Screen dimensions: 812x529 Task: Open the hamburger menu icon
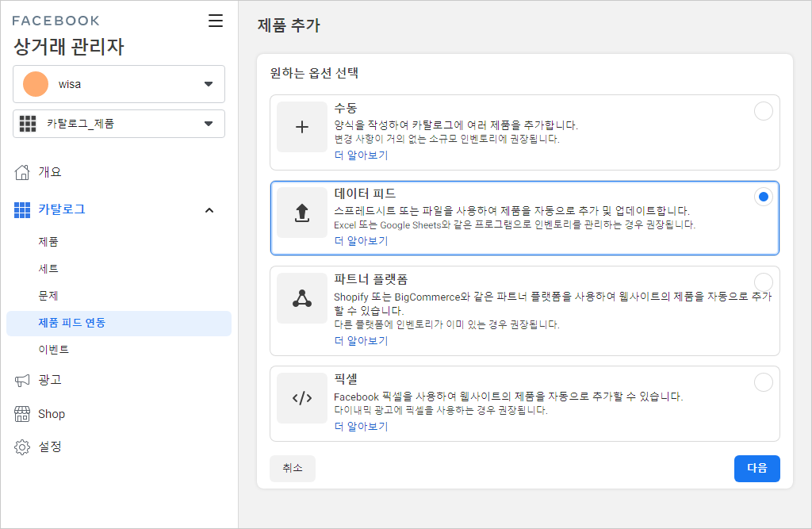click(x=216, y=21)
